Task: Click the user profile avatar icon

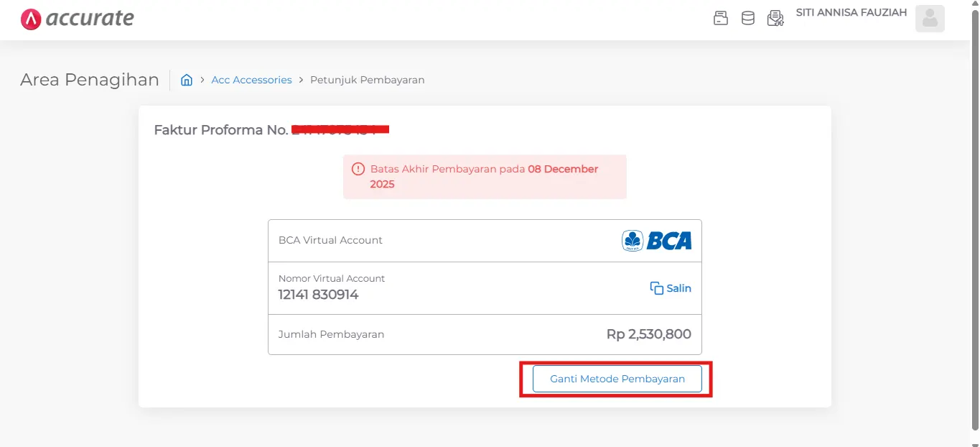Action: click(x=930, y=18)
